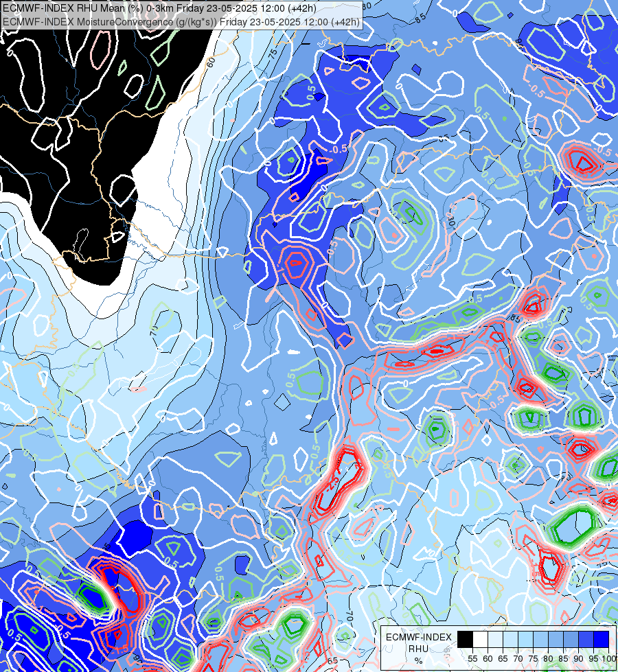Select the 75–80 legend color swatch
Image resolution: width=618 pixels, height=672 pixels.
540,640
